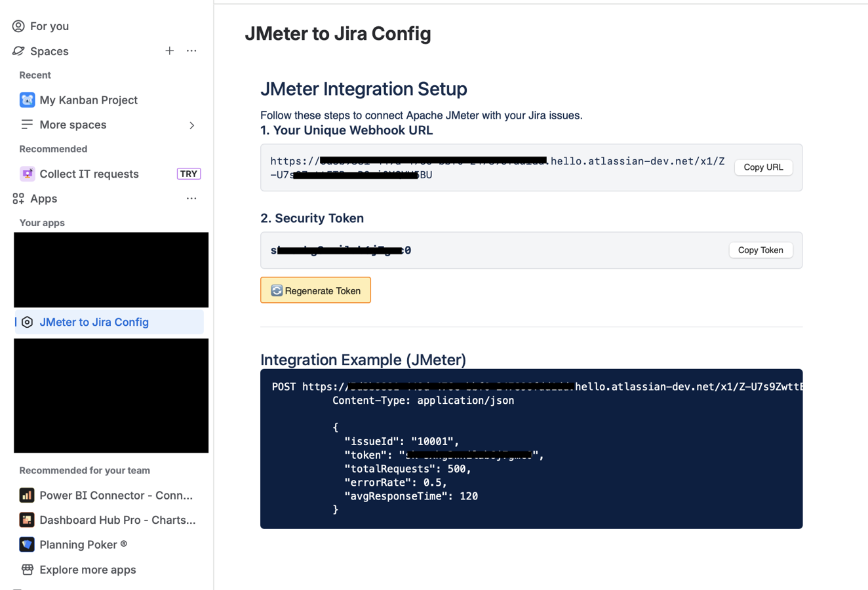Select JMeter to Jira Config in sidebar
This screenshot has width=868, height=590.
coord(93,322)
